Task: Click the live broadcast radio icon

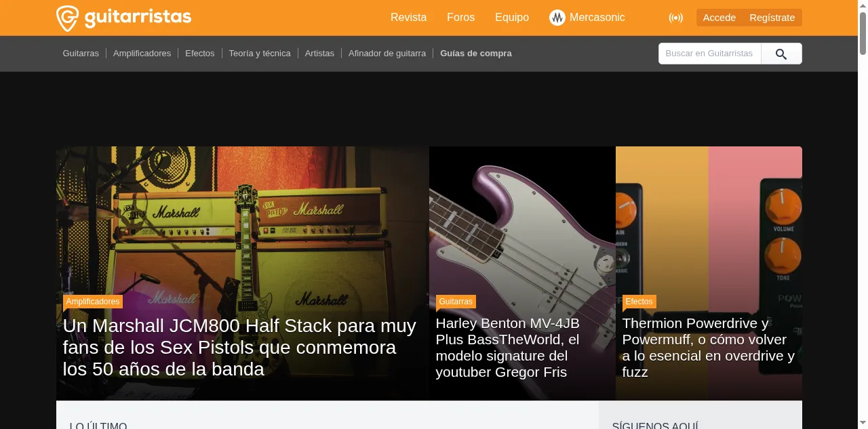Action: click(x=675, y=18)
